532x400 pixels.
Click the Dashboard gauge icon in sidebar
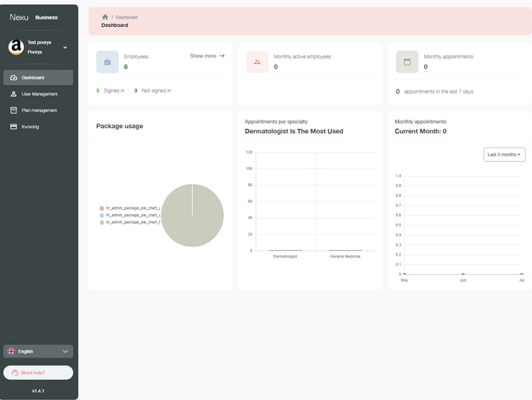coord(13,77)
